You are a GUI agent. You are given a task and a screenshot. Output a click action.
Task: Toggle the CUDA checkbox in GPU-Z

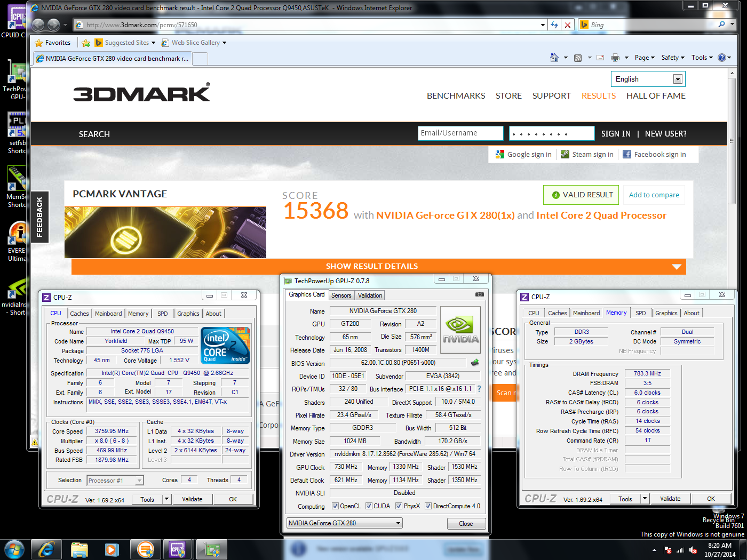(x=369, y=506)
